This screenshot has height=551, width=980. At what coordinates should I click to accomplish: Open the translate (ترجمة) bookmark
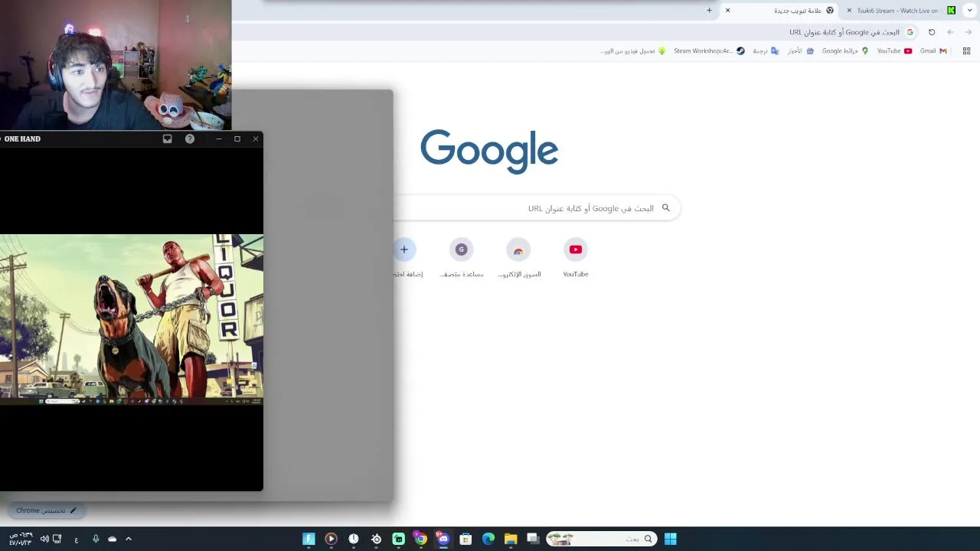point(766,51)
